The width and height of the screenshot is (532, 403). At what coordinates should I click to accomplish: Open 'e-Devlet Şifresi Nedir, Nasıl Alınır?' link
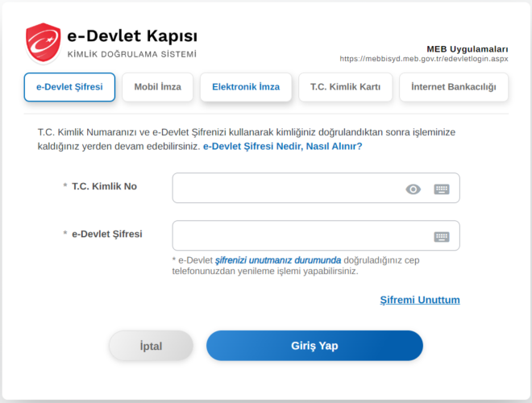point(282,147)
